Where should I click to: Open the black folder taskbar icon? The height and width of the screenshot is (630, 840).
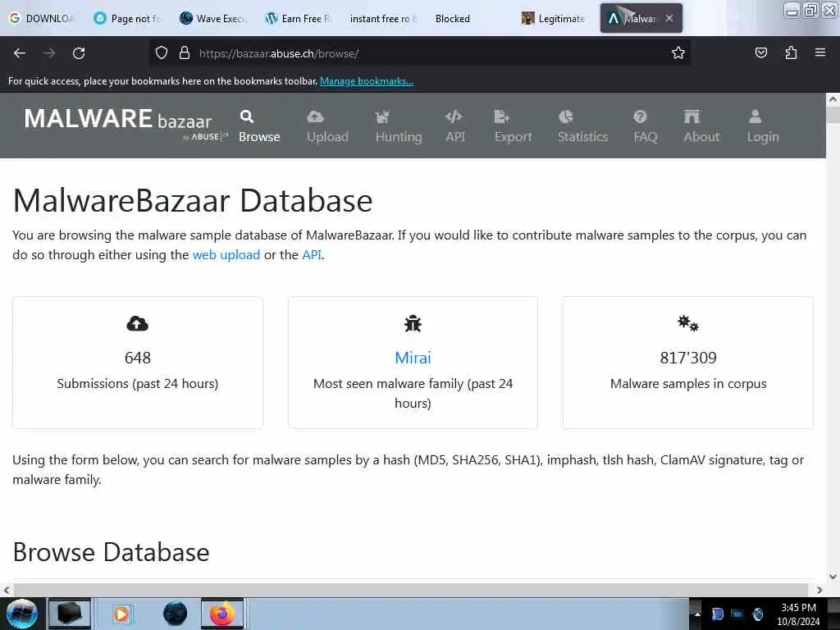pyautogui.click(x=70, y=614)
